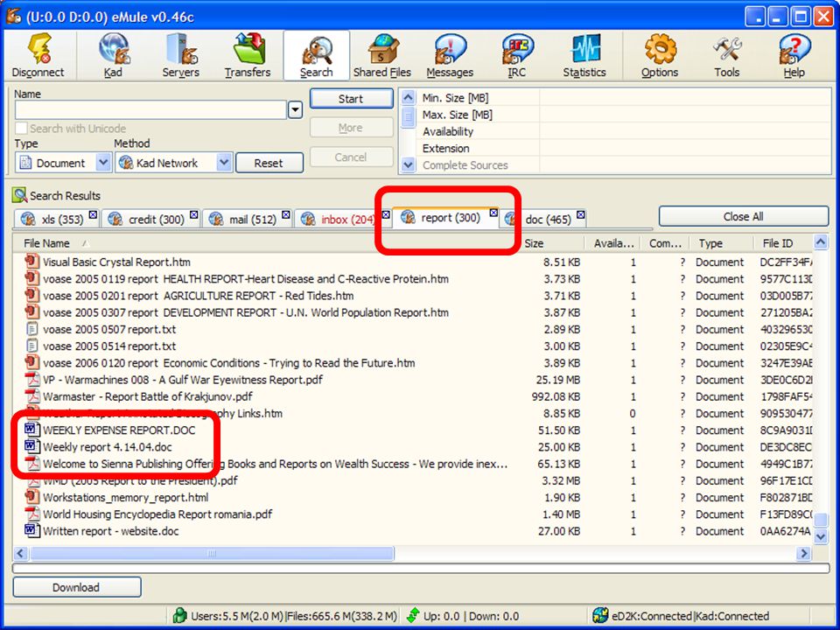Open Shared Files from toolbar
840x630 pixels.
tap(382, 55)
